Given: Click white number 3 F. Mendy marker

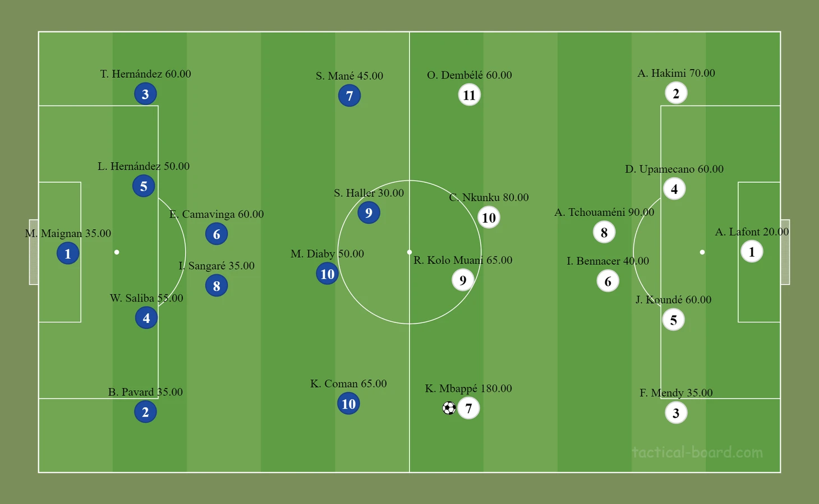Looking at the screenshot, I should [x=676, y=413].
